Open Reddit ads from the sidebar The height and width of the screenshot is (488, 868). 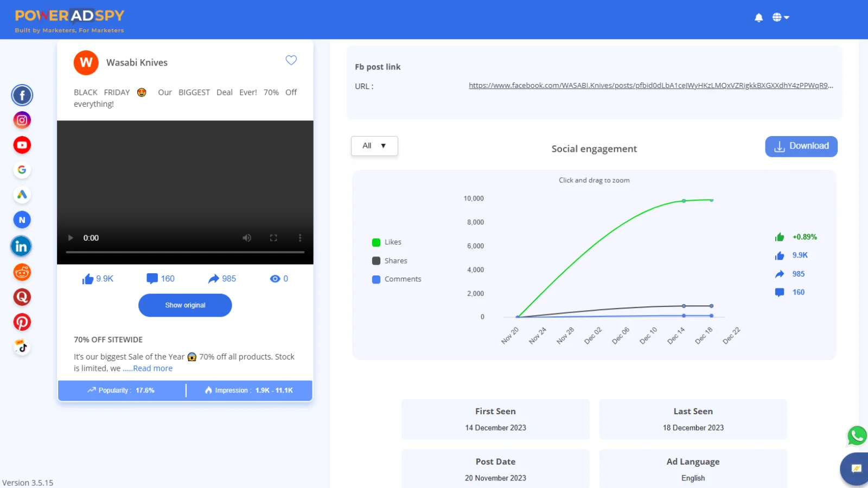[x=22, y=272]
